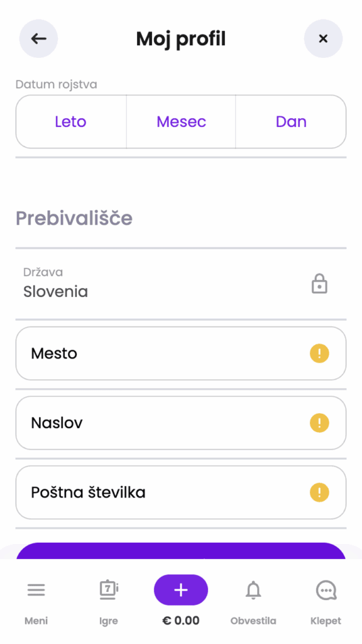Click the Prebivališče section heading
Viewport: 362px width, 644px height.
pyautogui.click(x=74, y=218)
